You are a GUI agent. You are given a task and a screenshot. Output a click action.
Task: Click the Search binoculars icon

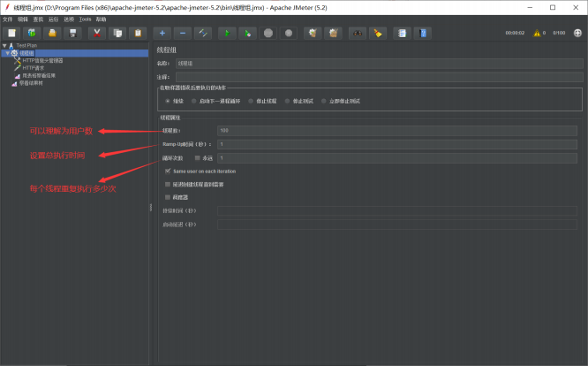pyautogui.click(x=357, y=33)
